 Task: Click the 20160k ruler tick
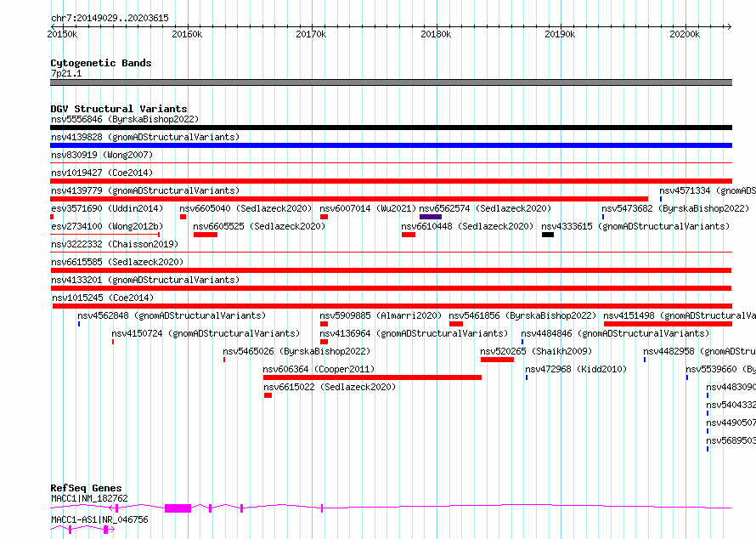187,34
